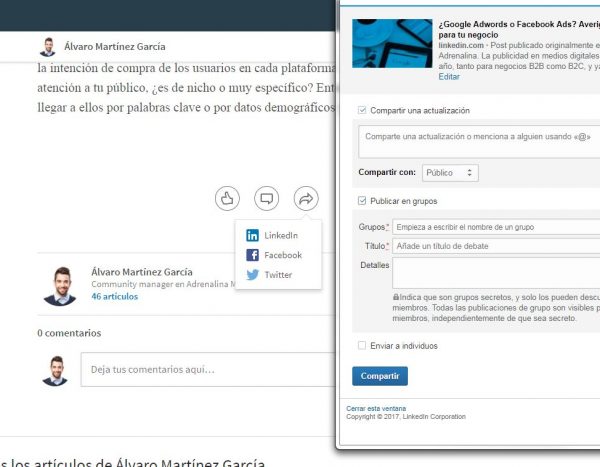Click the thumbs-up like icon
The height and width of the screenshot is (467, 600).
(227, 198)
